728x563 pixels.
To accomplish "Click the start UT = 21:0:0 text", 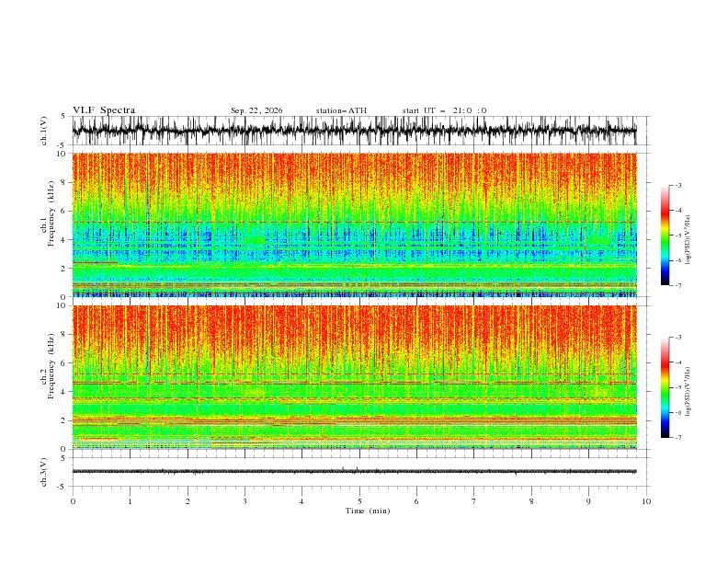I will (x=444, y=110).
